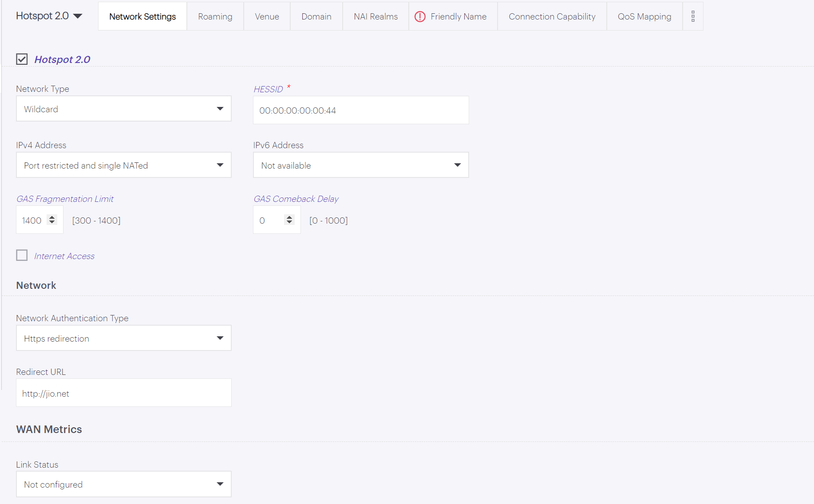
Task: Open the Domain tab
Action: point(316,17)
